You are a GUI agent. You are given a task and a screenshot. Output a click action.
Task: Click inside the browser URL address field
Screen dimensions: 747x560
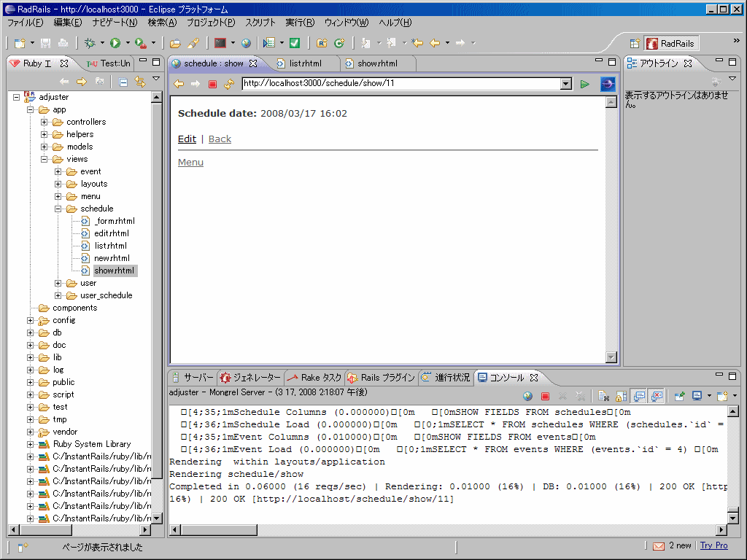point(401,84)
